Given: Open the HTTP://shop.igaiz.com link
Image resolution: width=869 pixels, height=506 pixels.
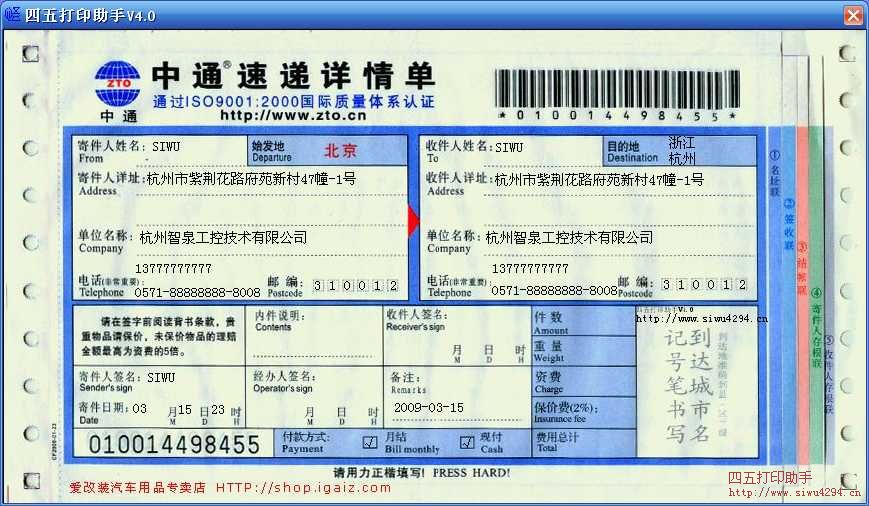Looking at the screenshot, I should pos(303,488).
